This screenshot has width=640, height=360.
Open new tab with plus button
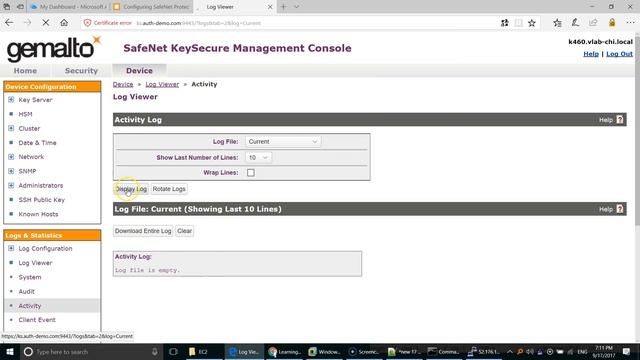284,7
